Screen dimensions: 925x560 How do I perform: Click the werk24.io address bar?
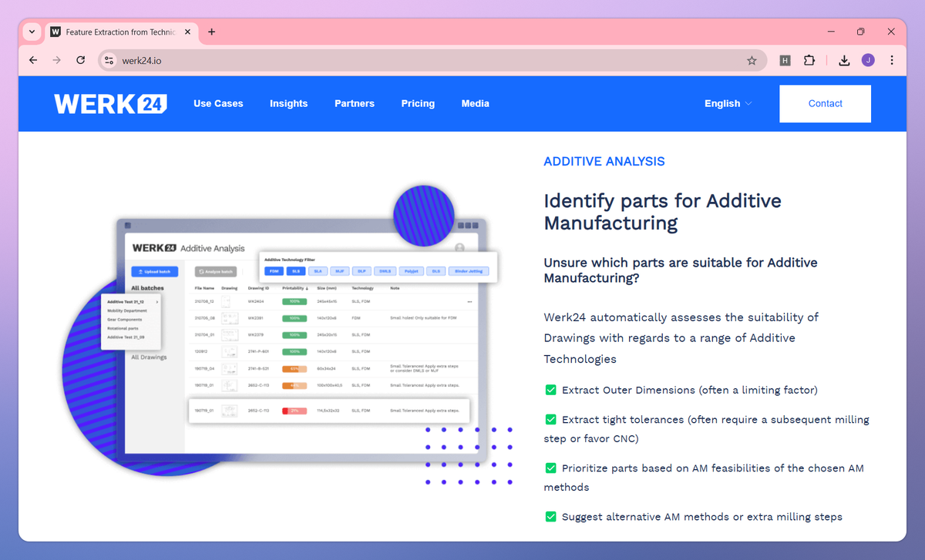tap(432, 60)
